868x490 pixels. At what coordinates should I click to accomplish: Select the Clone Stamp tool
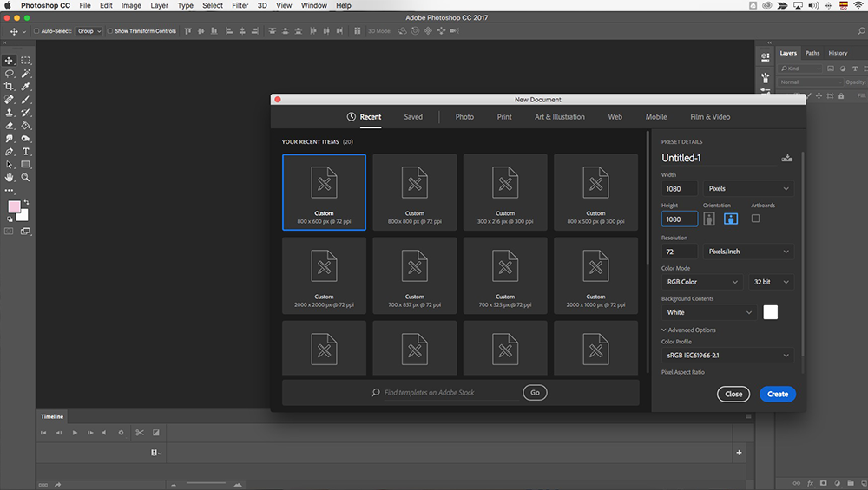pyautogui.click(x=10, y=112)
